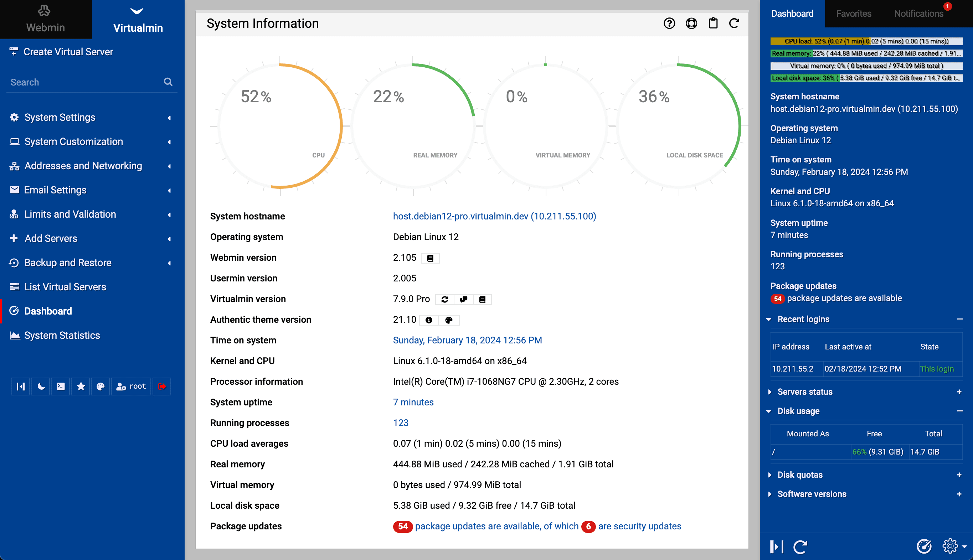Image resolution: width=973 pixels, height=560 pixels.
Task: Click the system refresh icon top right
Action: coord(735,23)
